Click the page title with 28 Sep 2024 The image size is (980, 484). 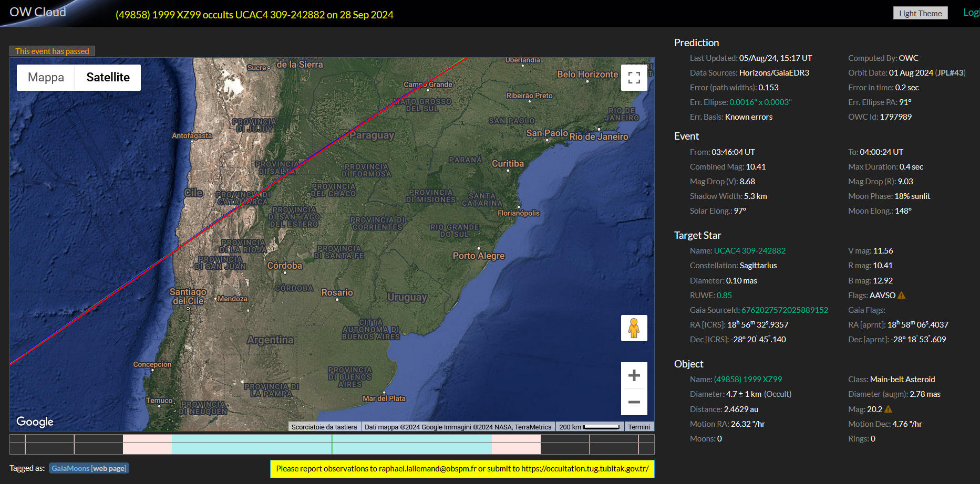coord(254,15)
